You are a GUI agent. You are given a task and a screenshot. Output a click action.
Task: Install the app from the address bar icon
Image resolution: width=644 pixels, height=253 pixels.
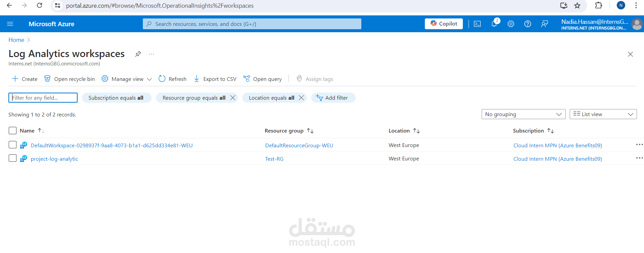(x=564, y=5)
